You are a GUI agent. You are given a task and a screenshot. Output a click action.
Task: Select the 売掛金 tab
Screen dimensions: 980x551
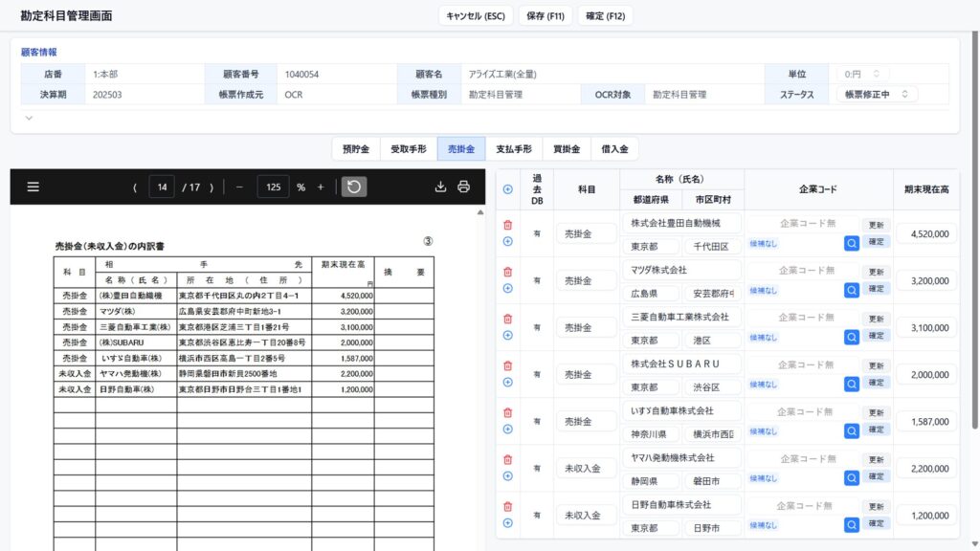(461, 148)
